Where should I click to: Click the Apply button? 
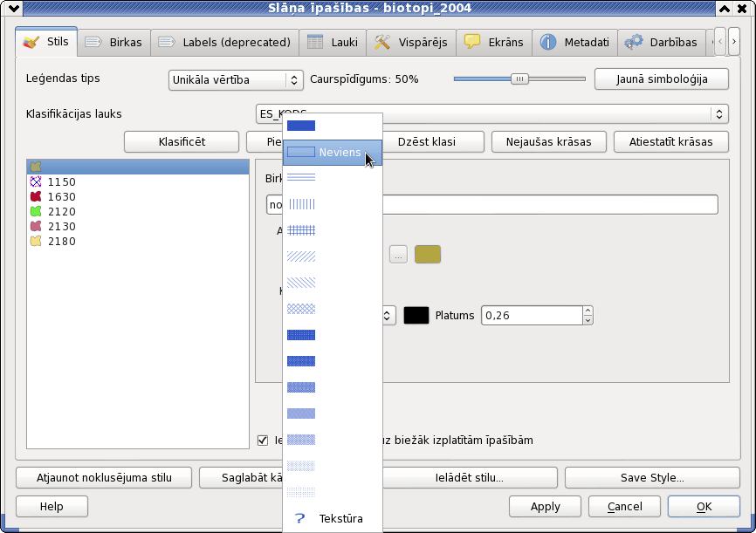coord(546,507)
